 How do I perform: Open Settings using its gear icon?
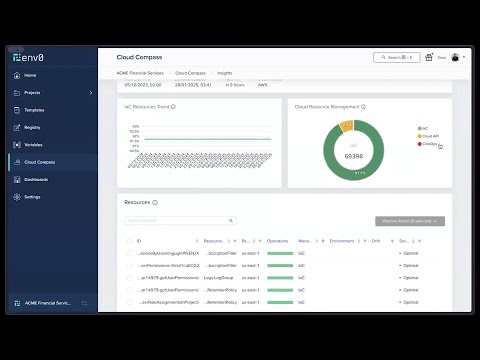tap(17, 197)
